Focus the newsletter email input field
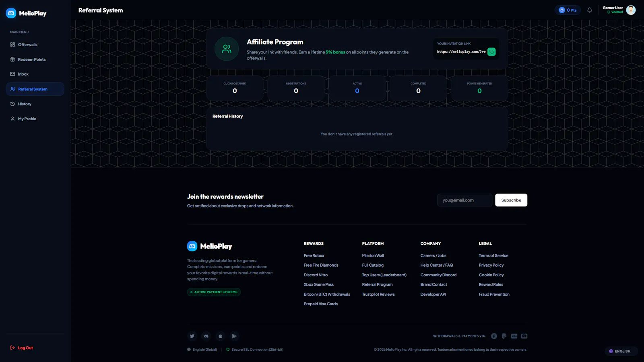Screen dimensions: 644x362 pyautogui.click(x=464, y=200)
